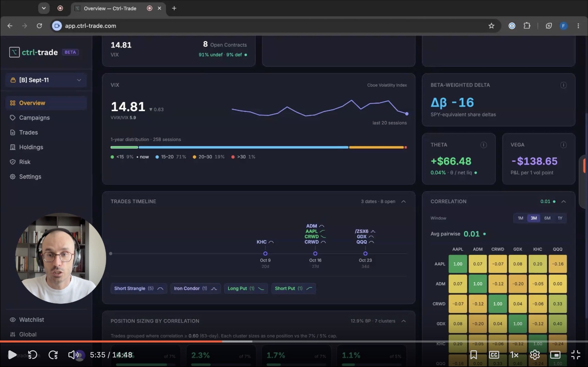Screen dimensions: 588x367
Task: Click the Risk shield icon
Action: point(13,162)
